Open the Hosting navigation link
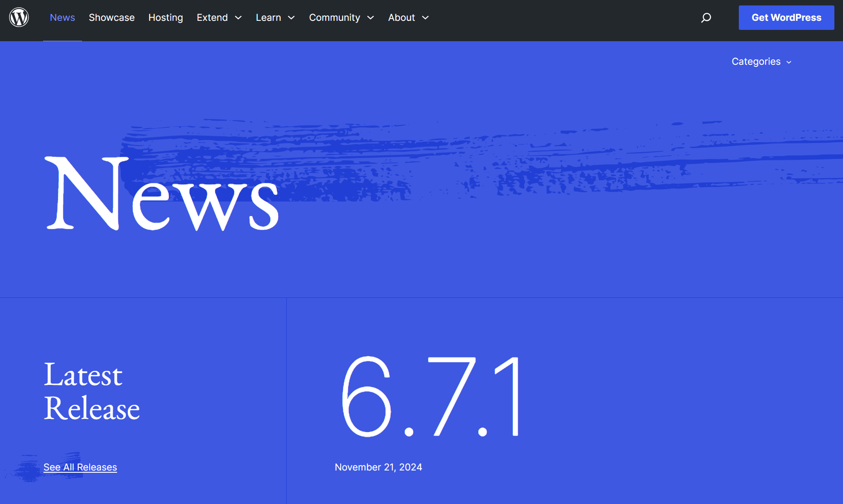Screen dimensions: 843x504 [166, 18]
